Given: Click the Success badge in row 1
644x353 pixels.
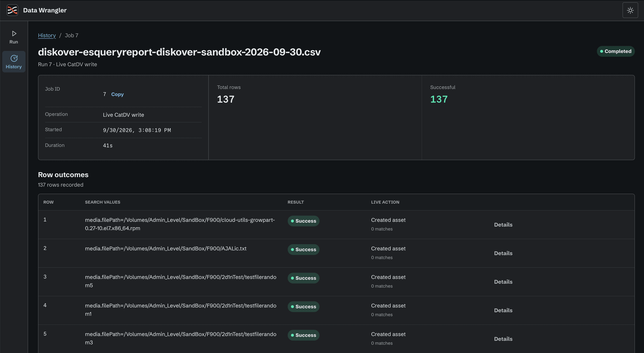Looking at the screenshot, I should (x=303, y=221).
